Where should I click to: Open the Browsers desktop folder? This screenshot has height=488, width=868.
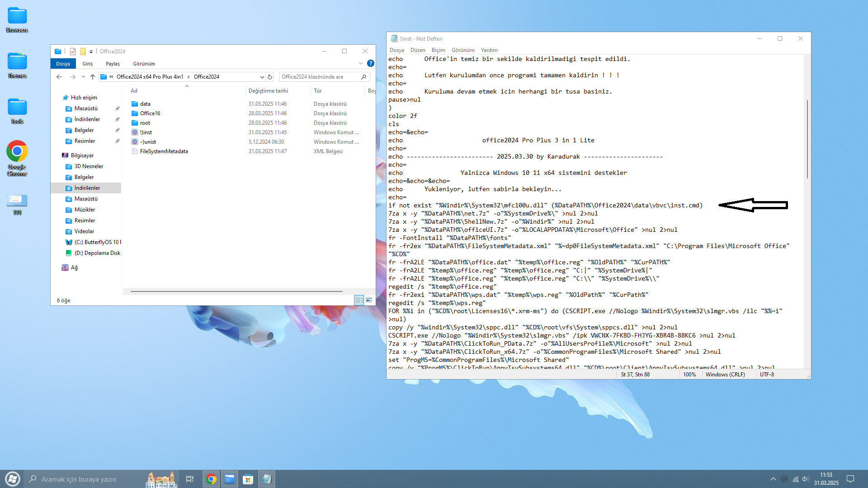pos(17,20)
